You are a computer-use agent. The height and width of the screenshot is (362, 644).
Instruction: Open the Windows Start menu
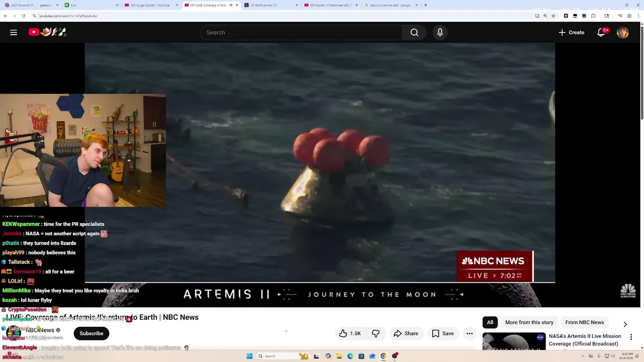(x=249, y=356)
